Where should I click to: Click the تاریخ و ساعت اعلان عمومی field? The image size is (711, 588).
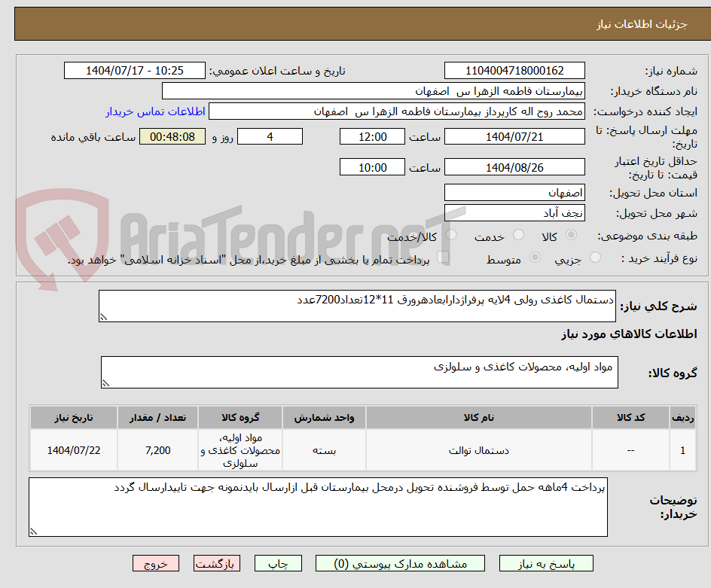pos(134,71)
